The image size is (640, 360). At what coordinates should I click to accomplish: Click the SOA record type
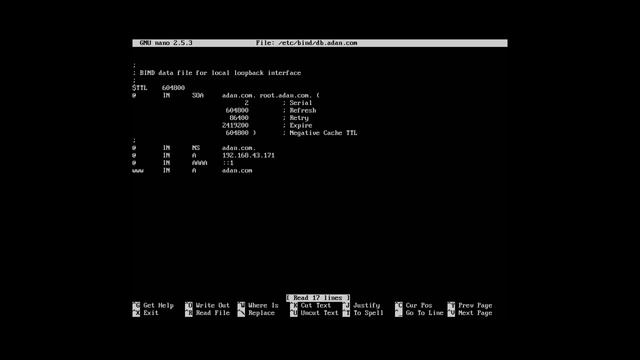coord(198,96)
